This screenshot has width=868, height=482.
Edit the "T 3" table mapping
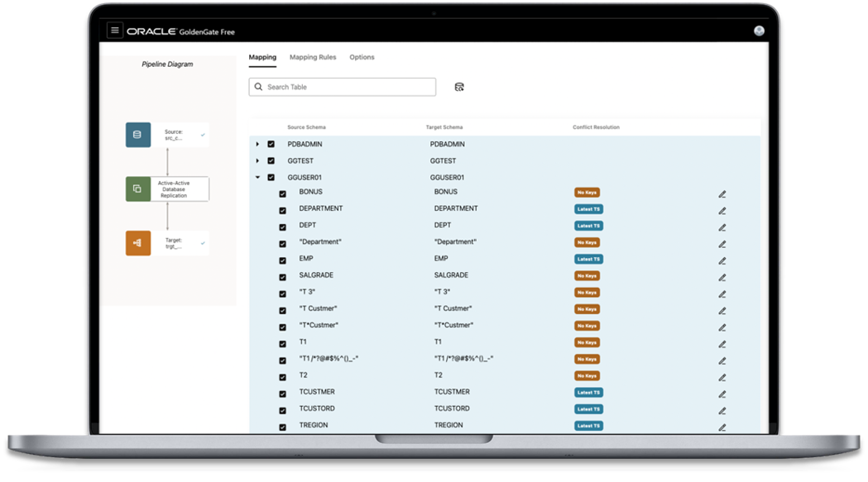722,294
